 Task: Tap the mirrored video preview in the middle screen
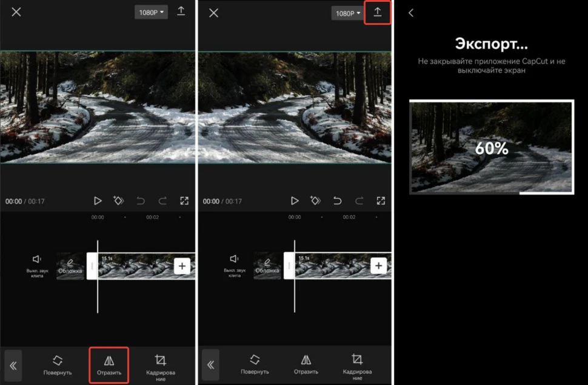[295, 107]
